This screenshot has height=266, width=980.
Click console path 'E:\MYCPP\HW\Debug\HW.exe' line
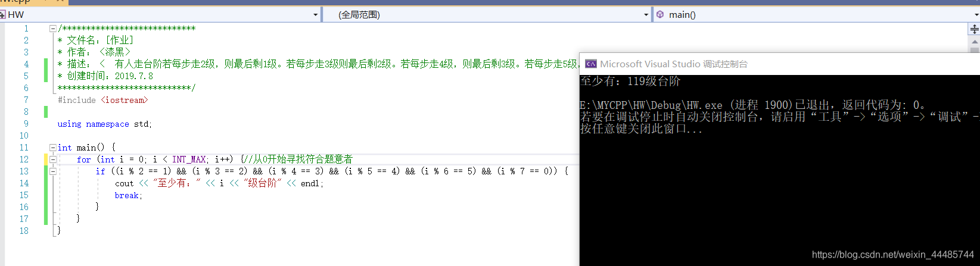pyautogui.click(x=753, y=105)
